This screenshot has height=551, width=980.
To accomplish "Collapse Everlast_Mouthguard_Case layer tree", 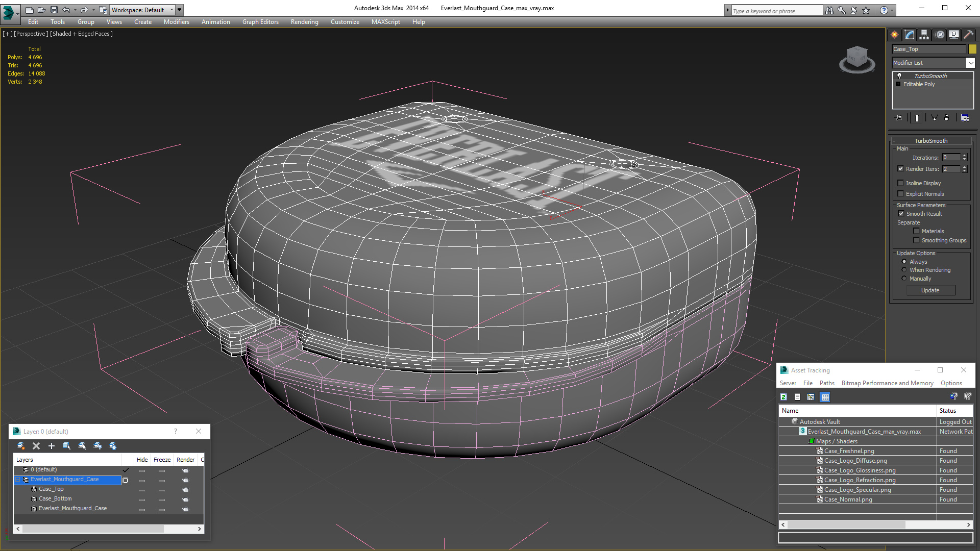I will 18,480.
